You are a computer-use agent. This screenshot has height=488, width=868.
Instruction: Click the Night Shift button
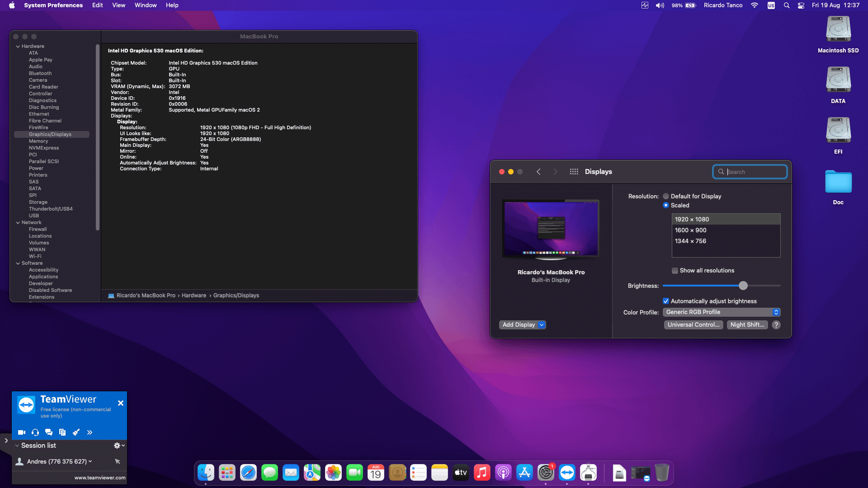[x=747, y=324]
